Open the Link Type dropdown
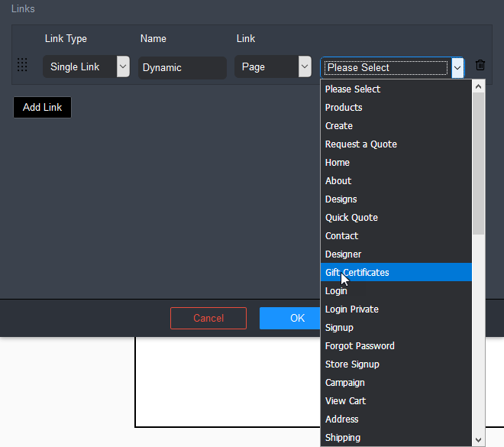 [x=86, y=67]
